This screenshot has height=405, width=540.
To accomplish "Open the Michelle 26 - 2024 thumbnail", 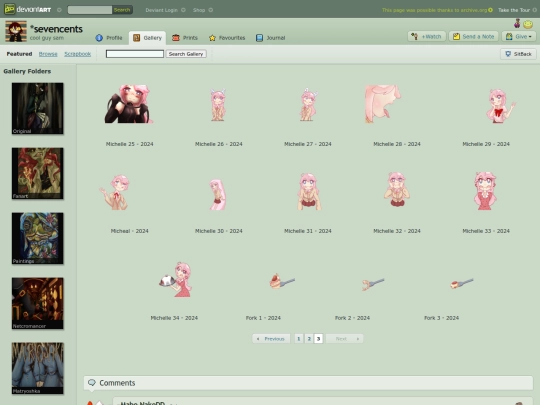I will 218,105.
